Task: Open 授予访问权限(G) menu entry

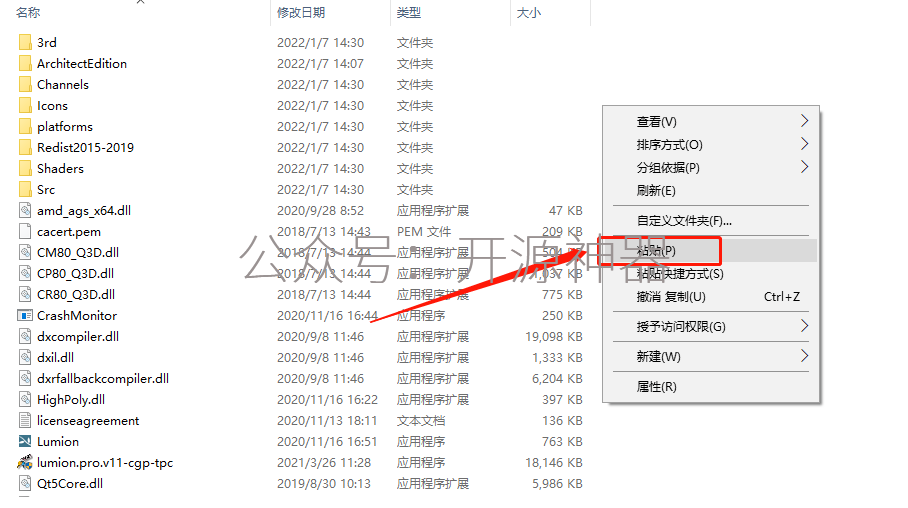Action: coord(711,327)
